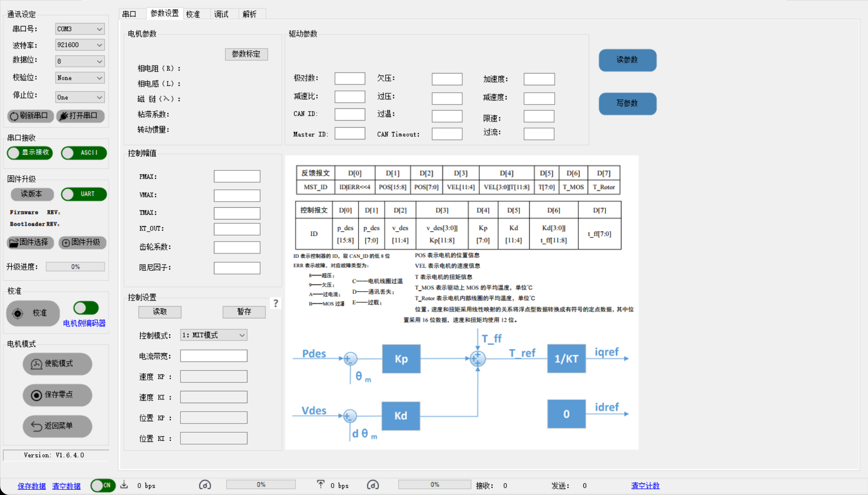
Task: Open the 停止位 One dropdown
Action: click(x=80, y=97)
